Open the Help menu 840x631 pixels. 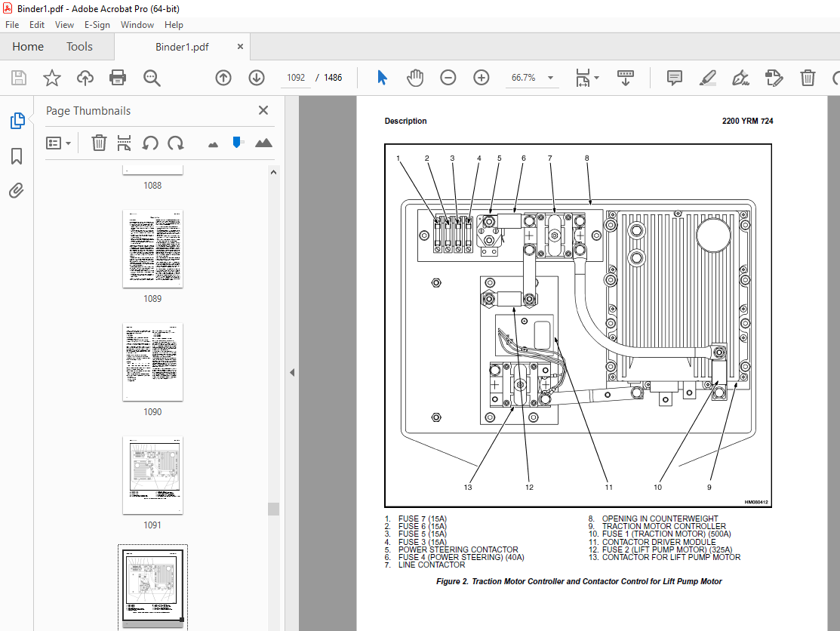click(174, 25)
